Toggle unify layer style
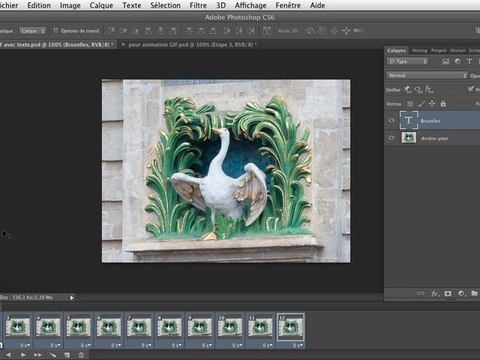Screen dimensions: 480x360 429,89
